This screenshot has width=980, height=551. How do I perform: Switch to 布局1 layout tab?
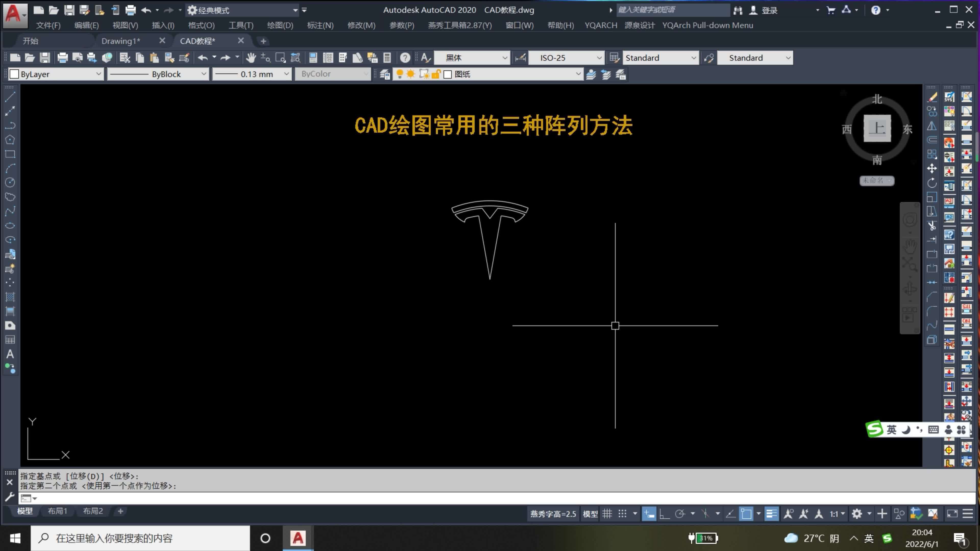pyautogui.click(x=57, y=511)
